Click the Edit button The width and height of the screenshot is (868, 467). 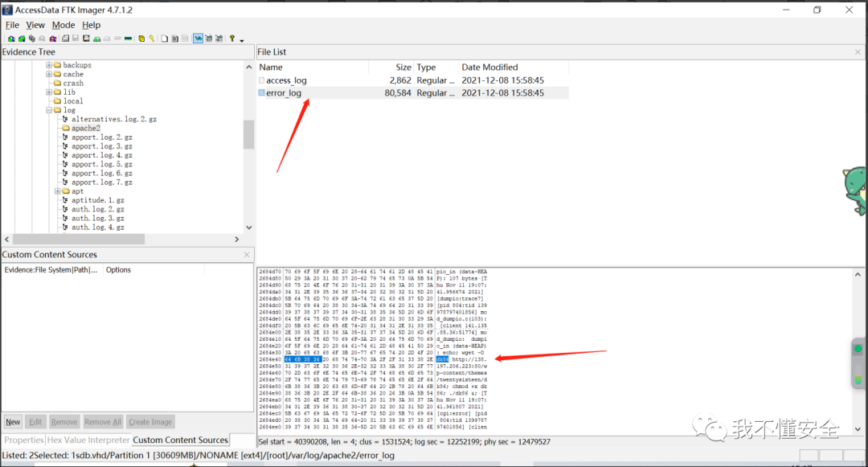[x=35, y=422]
